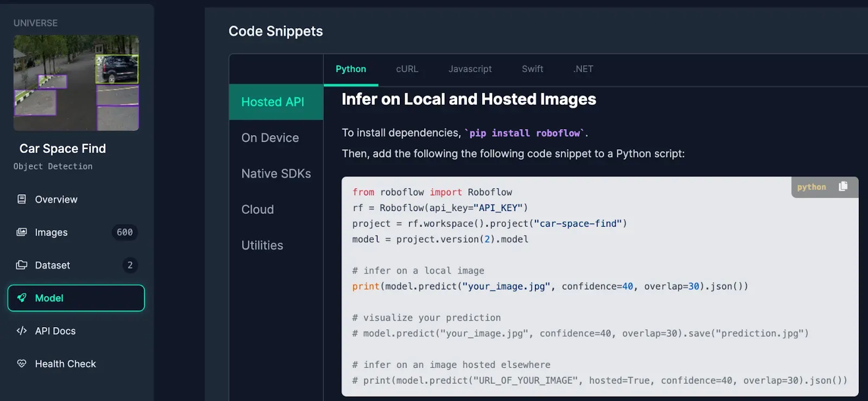
Task: Select Hosted API section
Action: pos(276,102)
